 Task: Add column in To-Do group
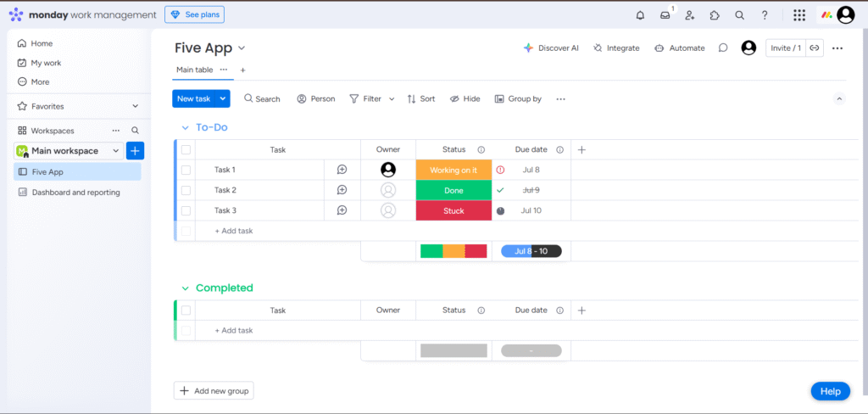581,149
